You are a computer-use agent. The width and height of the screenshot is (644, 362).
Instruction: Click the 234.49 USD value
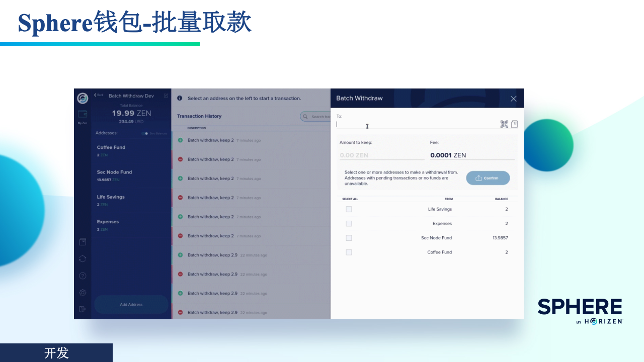coord(131,122)
